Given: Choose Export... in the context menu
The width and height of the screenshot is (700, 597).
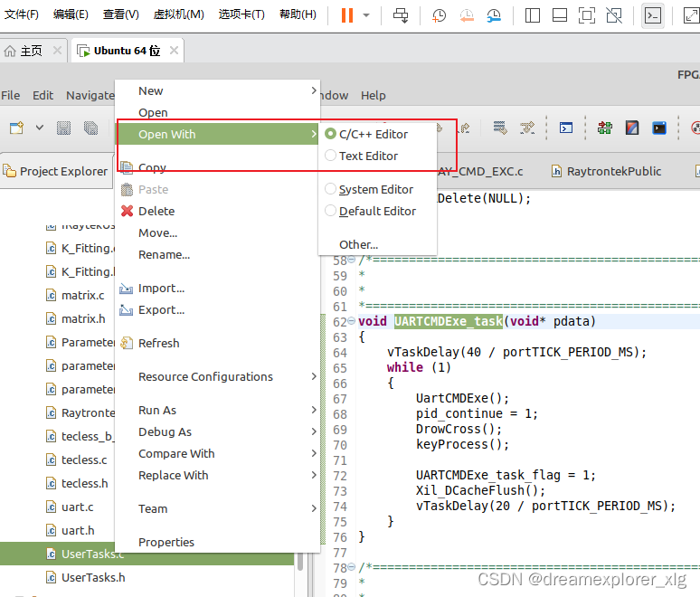Looking at the screenshot, I should pos(217,310).
